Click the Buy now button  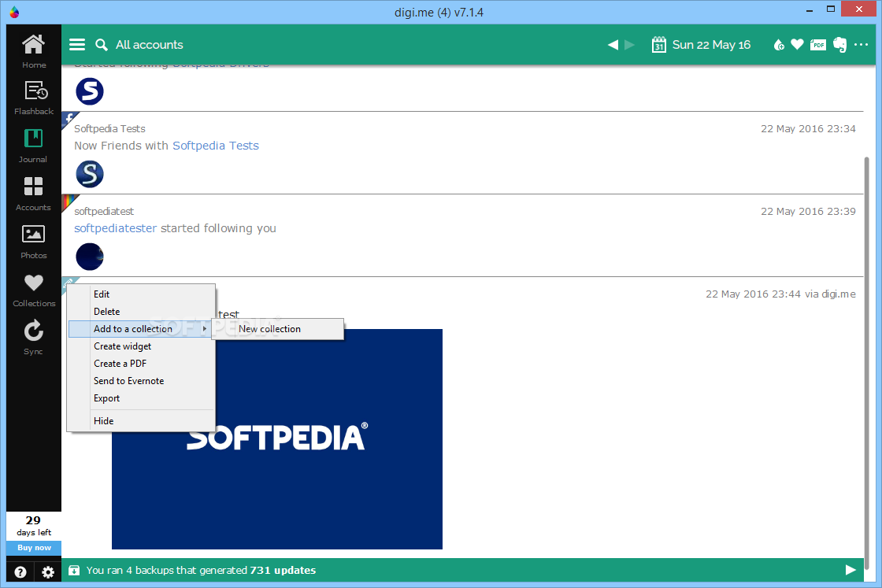(x=34, y=548)
